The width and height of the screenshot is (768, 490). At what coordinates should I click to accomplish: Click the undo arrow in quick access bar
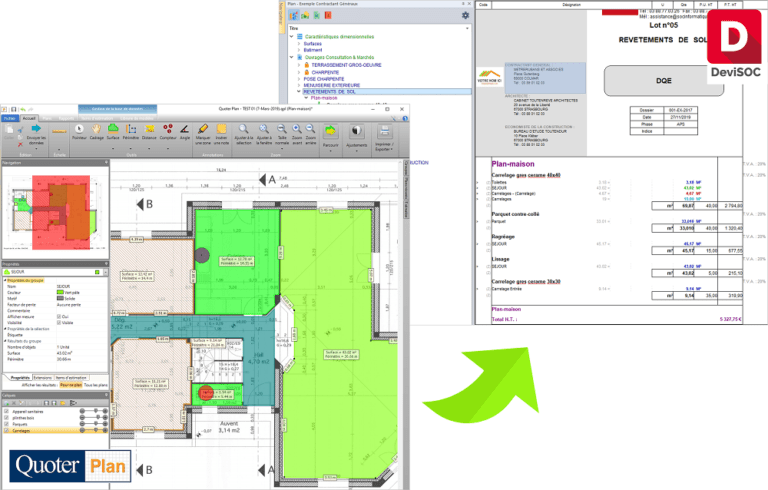click(x=23, y=109)
